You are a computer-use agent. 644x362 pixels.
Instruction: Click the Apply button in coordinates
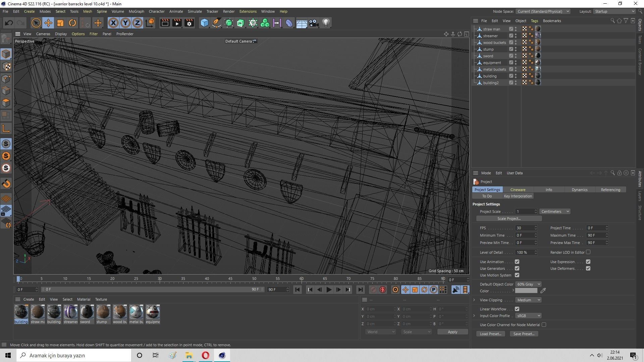coord(452,332)
